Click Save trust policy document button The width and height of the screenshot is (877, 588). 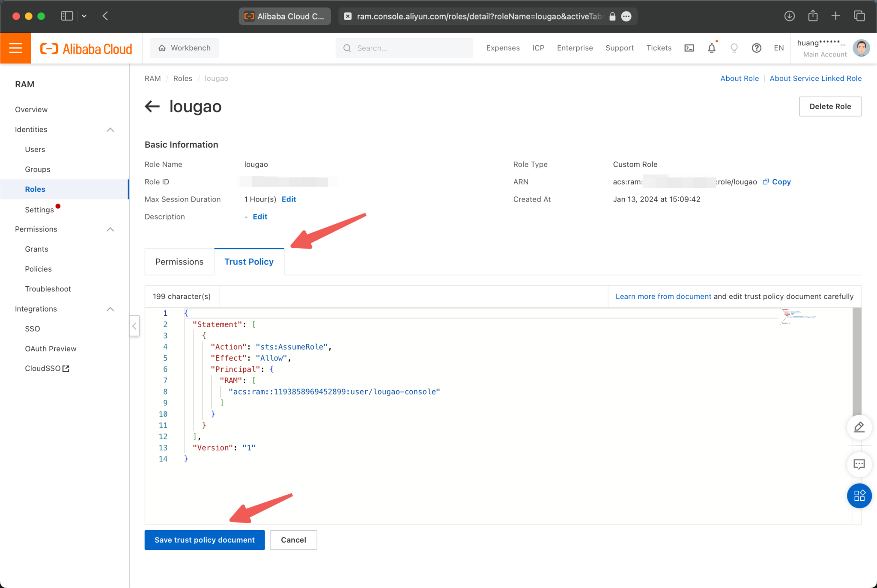click(x=204, y=540)
